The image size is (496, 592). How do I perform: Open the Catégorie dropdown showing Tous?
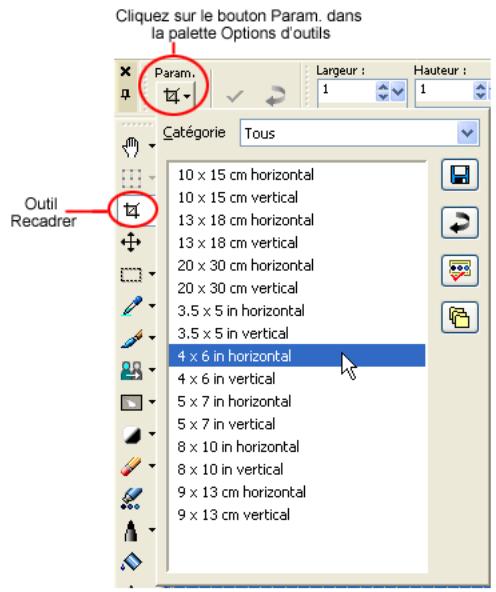coord(467,133)
